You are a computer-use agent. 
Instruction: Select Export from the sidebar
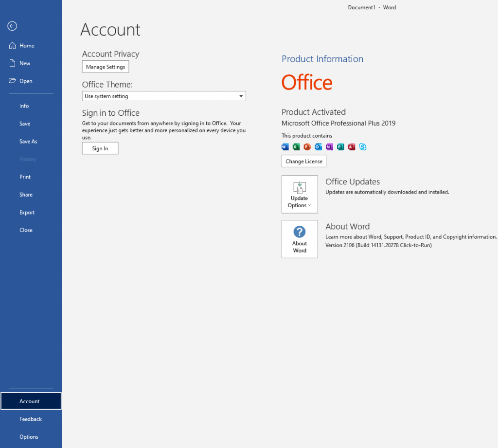27,212
